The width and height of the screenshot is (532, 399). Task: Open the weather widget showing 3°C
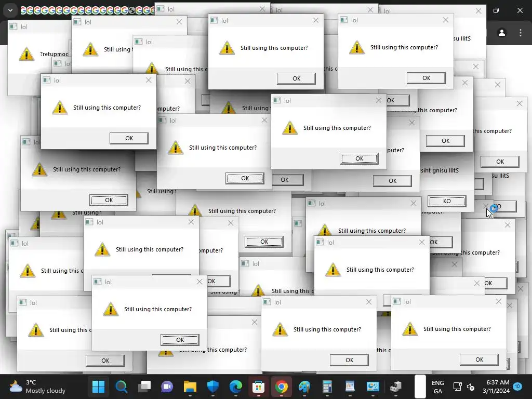click(x=37, y=387)
